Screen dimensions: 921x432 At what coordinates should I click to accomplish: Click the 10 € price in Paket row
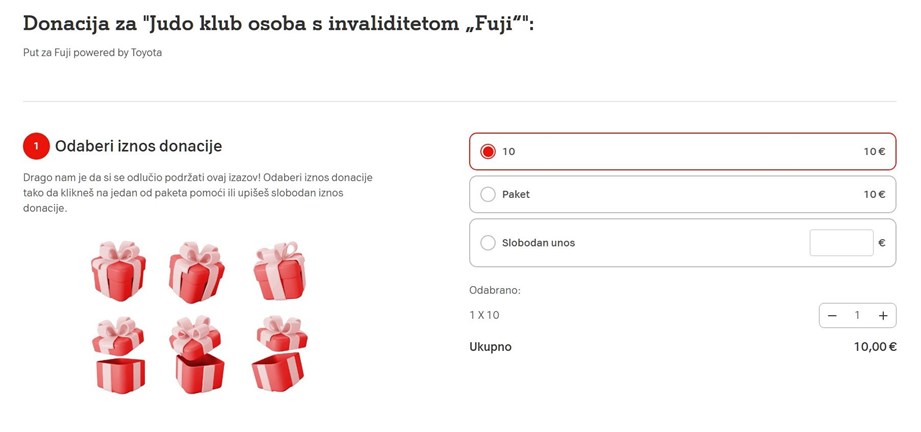874,195
